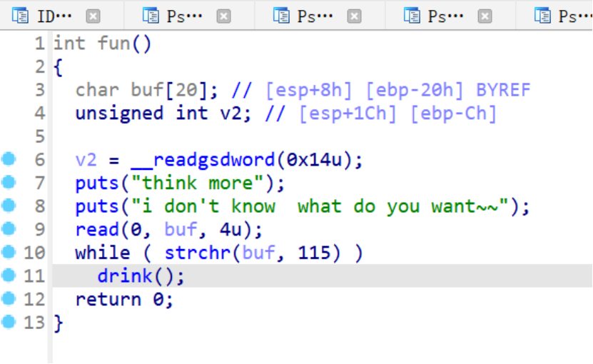Close the first Pseudocode tab

pos(223,16)
